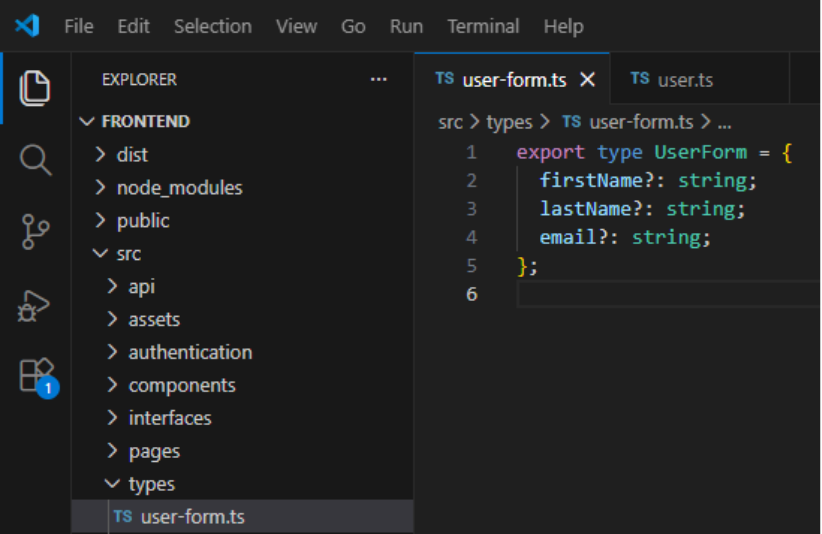Open Explorer's more actions ellipsis menu
The image size is (822, 534).
378,80
